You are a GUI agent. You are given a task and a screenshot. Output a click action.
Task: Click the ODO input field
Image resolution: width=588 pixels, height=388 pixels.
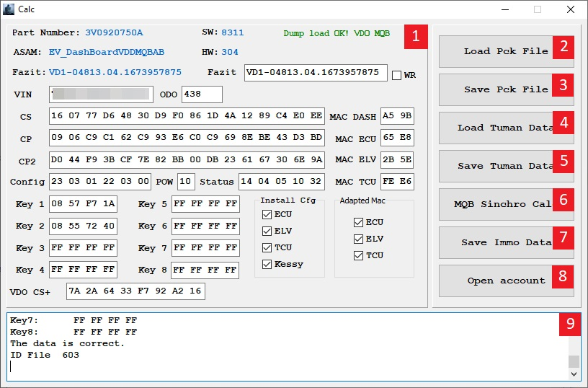(202, 94)
